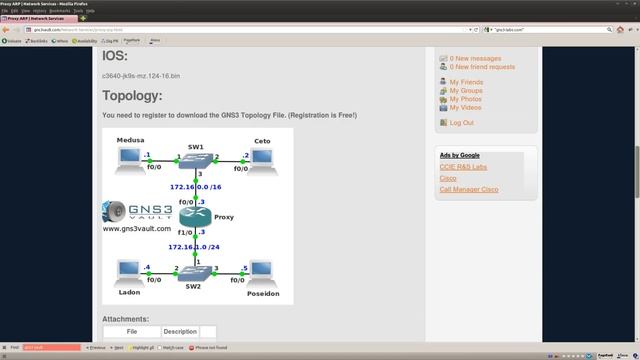Click the Find text input field

tap(52, 348)
